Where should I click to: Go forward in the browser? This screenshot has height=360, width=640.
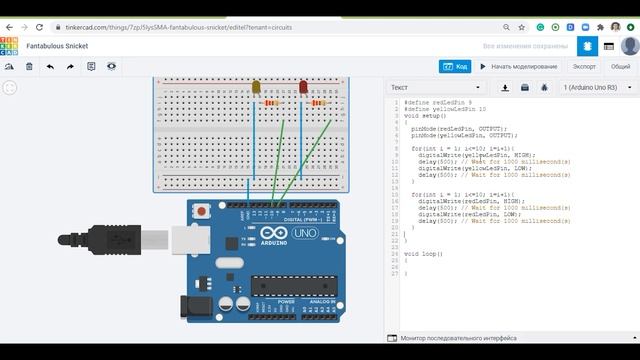(24, 27)
